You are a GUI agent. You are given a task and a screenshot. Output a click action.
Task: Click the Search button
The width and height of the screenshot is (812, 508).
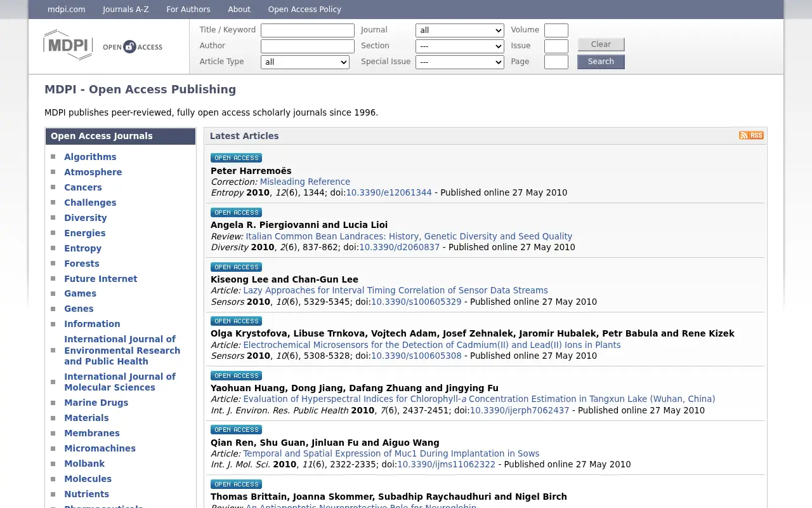601,62
